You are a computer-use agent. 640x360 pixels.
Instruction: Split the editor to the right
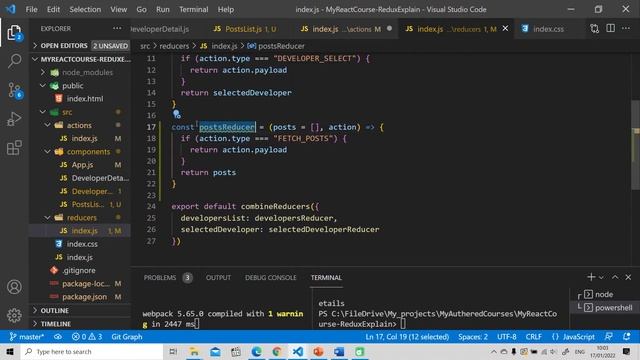tap(611, 29)
